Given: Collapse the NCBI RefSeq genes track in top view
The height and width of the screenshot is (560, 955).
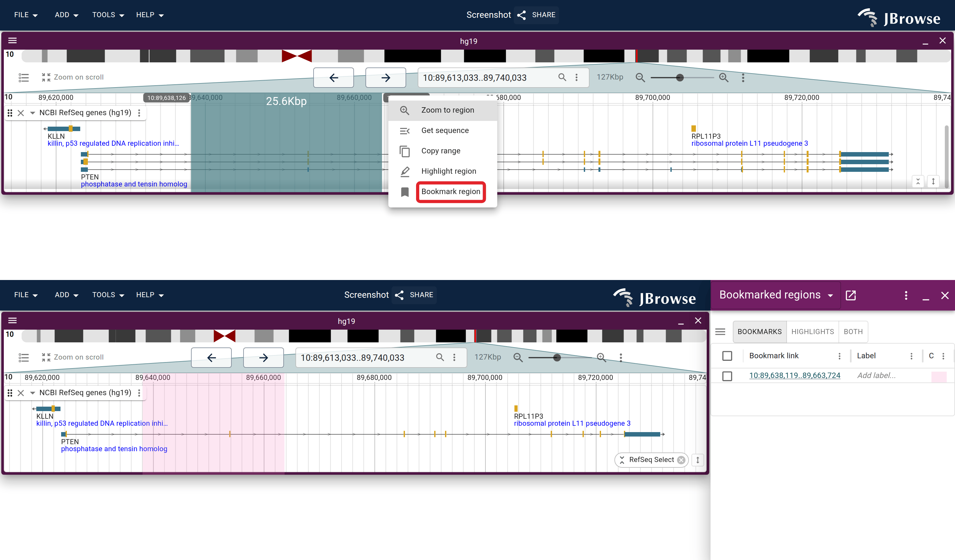Looking at the screenshot, I should pyautogui.click(x=32, y=113).
